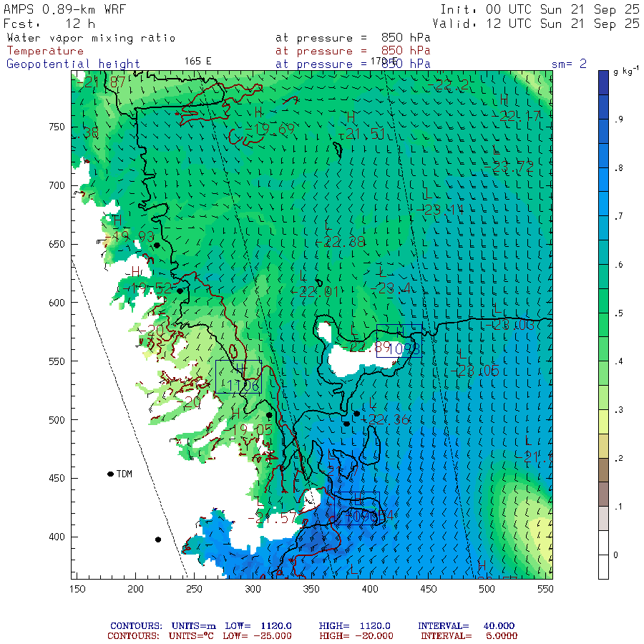Click the x-axis tick label 200
The image size is (644, 644).
135,589
